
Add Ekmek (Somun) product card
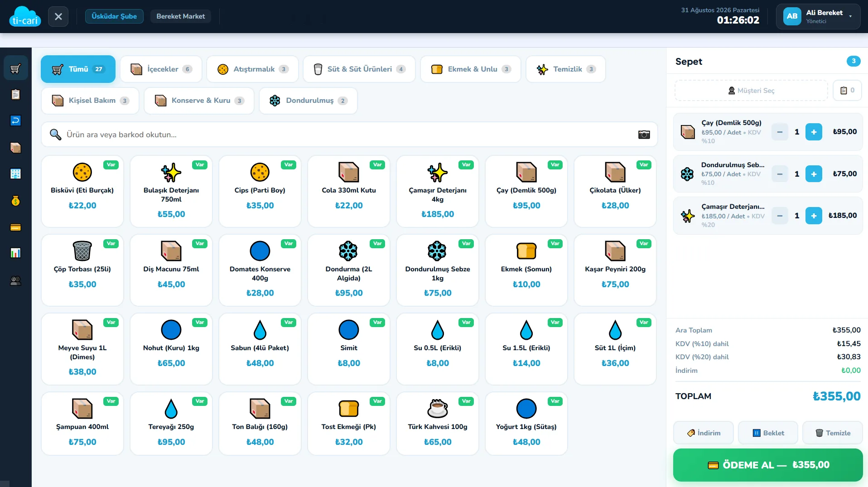(x=526, y=270)
